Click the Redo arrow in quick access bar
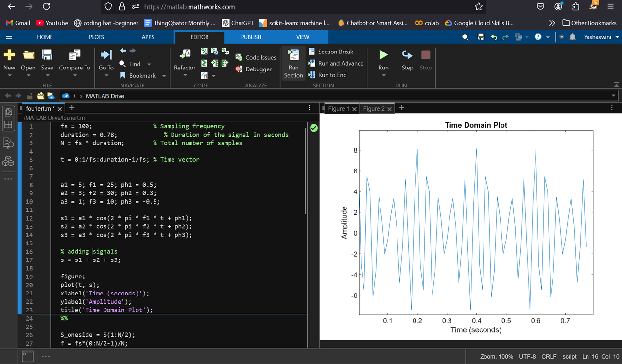This screenshot has width=622, height=364. (x=506, y=37)
